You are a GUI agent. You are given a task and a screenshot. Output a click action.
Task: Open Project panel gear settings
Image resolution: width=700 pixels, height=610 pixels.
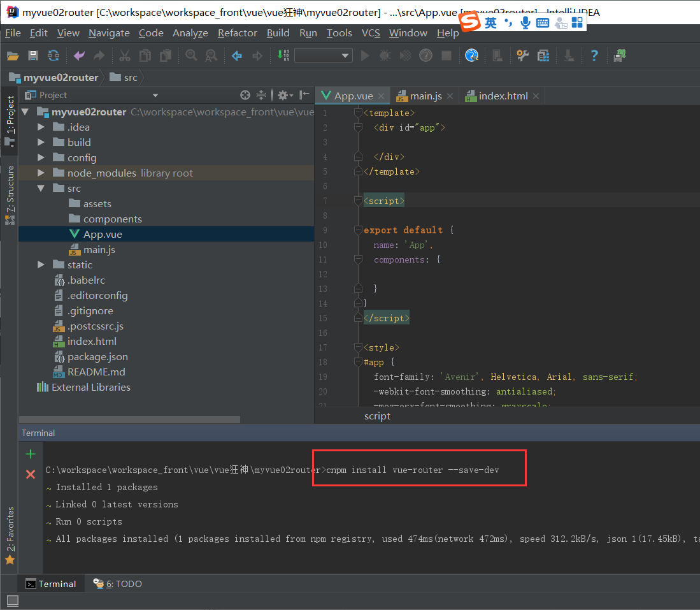[285, 95]
